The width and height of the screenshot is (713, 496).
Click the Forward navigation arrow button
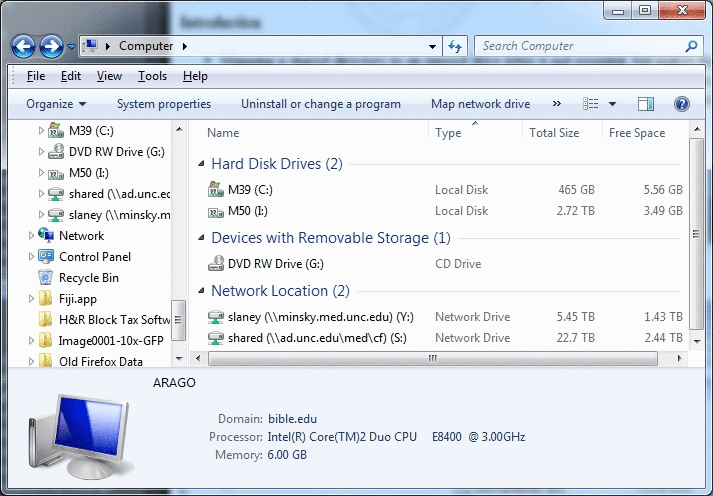point(51,46)
